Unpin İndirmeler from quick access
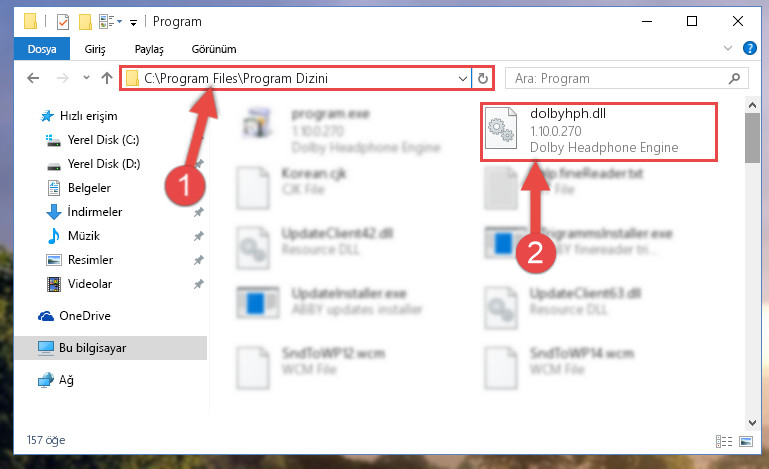This screenshot has width=769, height=469. click(198, 212)
